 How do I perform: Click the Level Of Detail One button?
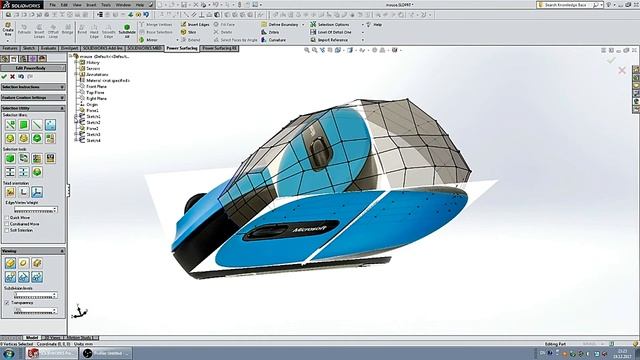(x=331, y=32)
